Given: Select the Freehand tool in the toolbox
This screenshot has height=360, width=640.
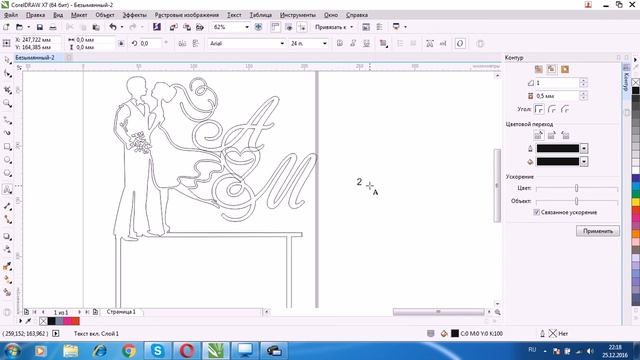Looking at the screenshot, I should pyautogui.click(x=7, y=120).
